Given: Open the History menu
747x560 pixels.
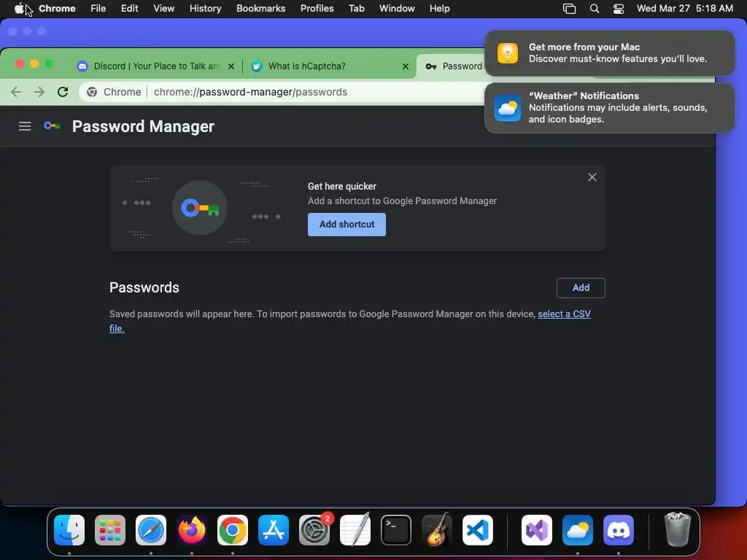Looking at the screenshot, I should (205, 8).
